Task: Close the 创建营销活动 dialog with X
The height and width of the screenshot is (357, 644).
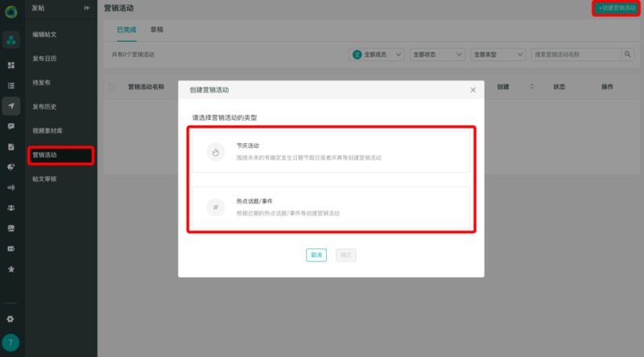Action: pyautogui.click(x=473, y=90)
